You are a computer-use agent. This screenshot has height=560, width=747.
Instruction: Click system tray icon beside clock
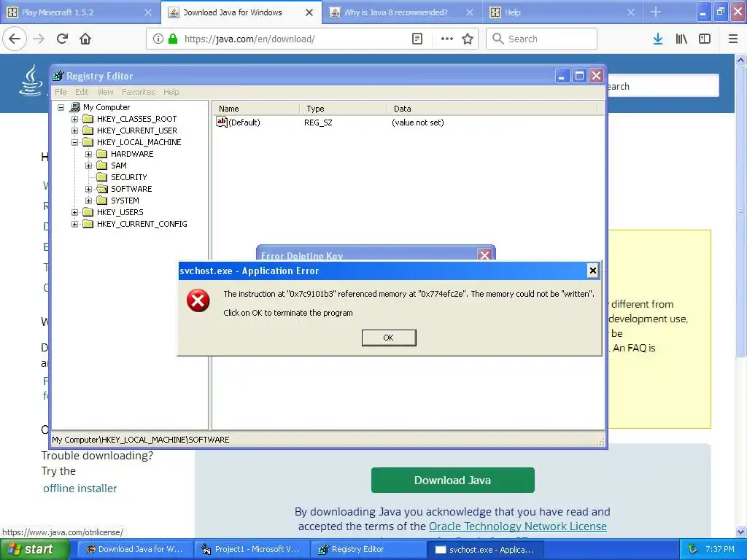coord(692,550)
